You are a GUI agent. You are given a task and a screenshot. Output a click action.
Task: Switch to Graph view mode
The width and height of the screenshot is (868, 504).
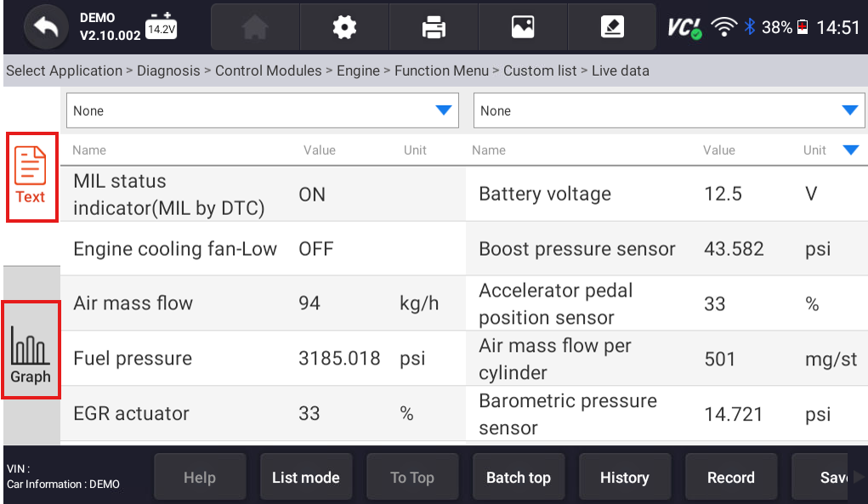click(31, 350)
